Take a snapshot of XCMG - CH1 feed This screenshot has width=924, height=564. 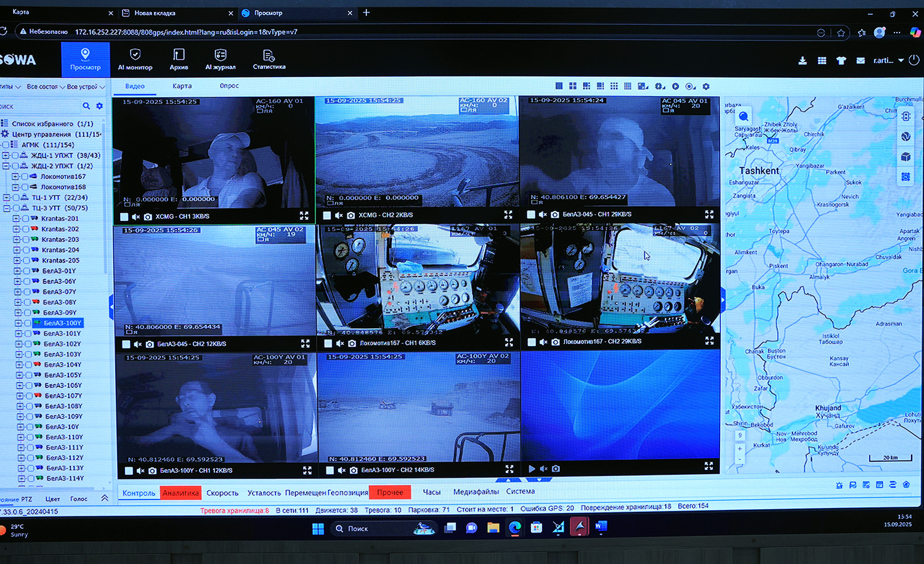148,217
